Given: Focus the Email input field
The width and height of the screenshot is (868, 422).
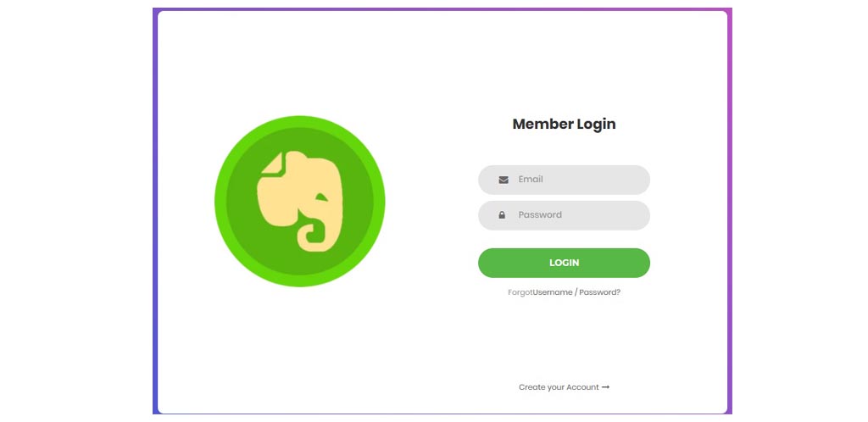Looking at the screenshot, I should (x=576, y=180).
